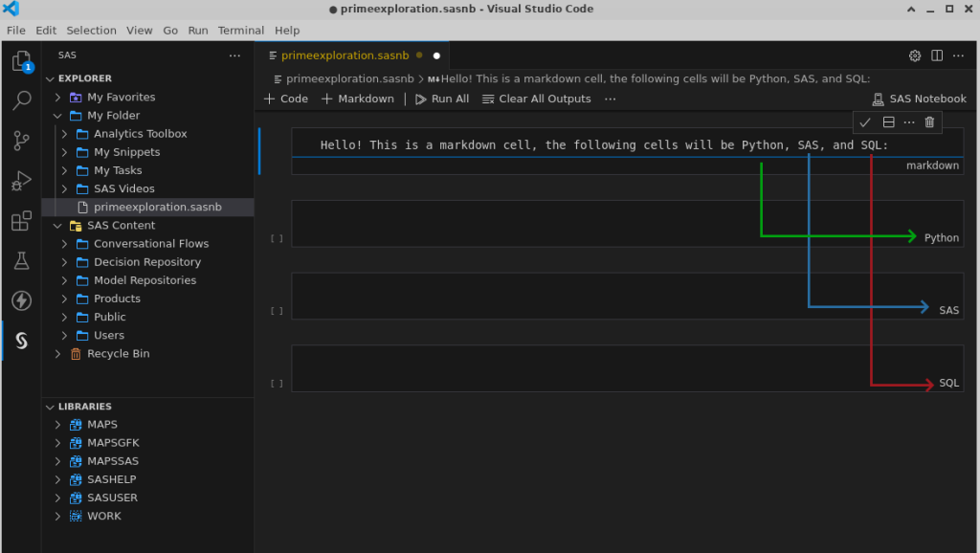Select SAS Notebook kernel picker

(x=919, y=99)
